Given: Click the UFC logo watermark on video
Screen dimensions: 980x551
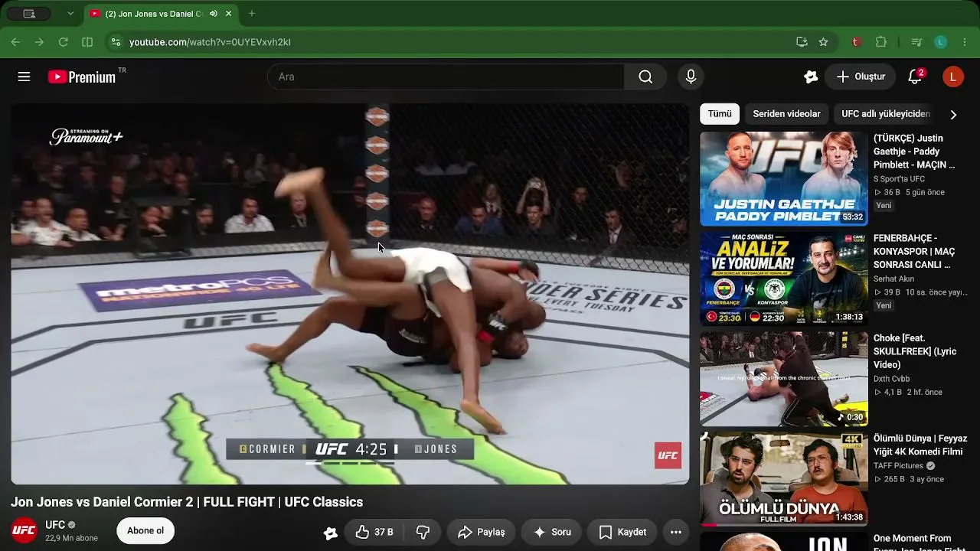Looking at the screenshot, I should [668, 455].
